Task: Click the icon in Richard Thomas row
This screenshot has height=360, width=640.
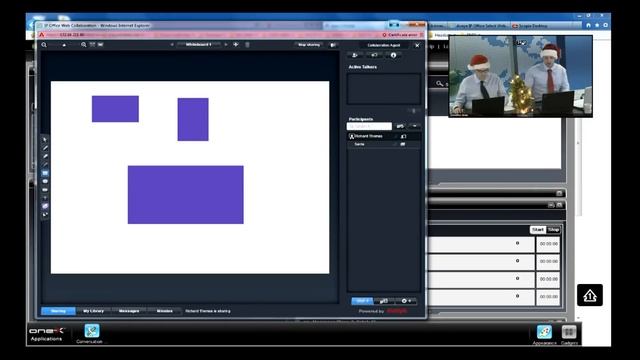Action: [x=403, y=136]
